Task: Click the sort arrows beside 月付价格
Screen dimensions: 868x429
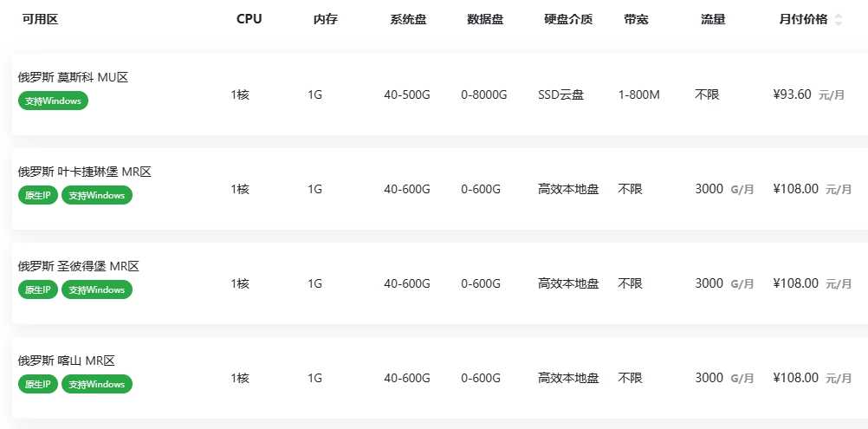Action: [838, 19]
